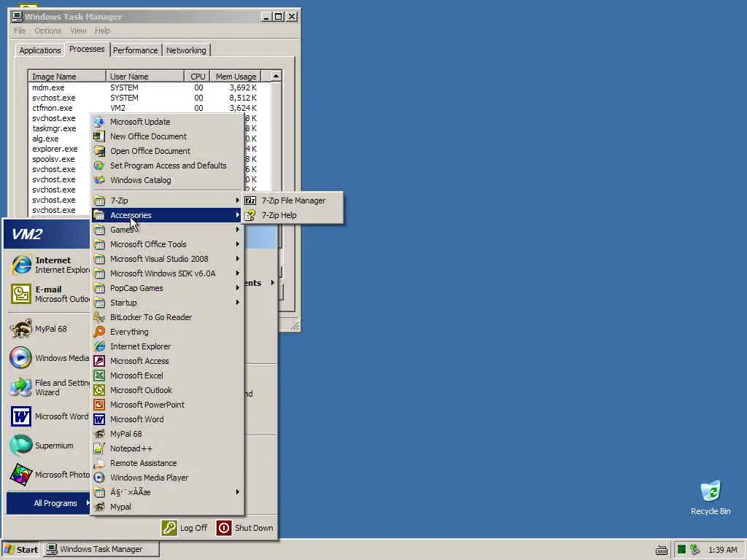Open the File menu in Task Manager

(20, 31)
